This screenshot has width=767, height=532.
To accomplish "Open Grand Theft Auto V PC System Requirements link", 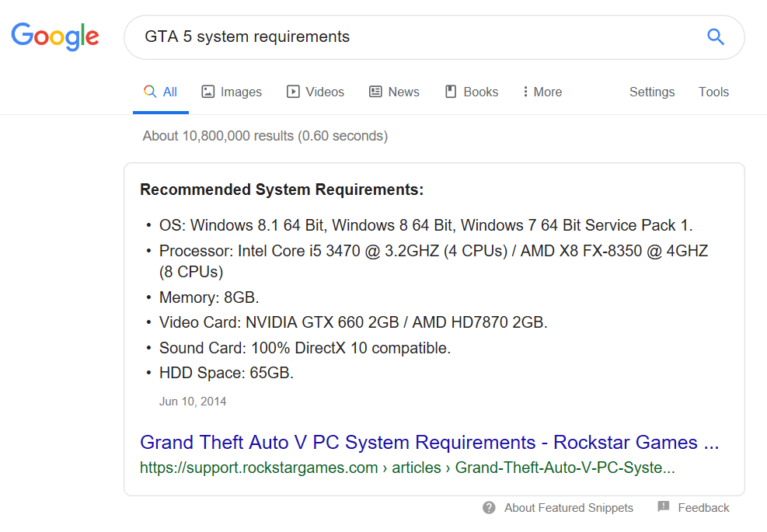I will tap(430, 443).
